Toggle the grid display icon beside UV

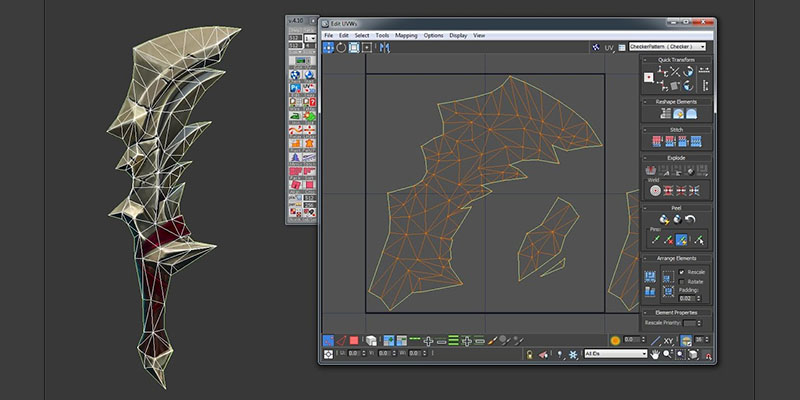pos(622,47)
